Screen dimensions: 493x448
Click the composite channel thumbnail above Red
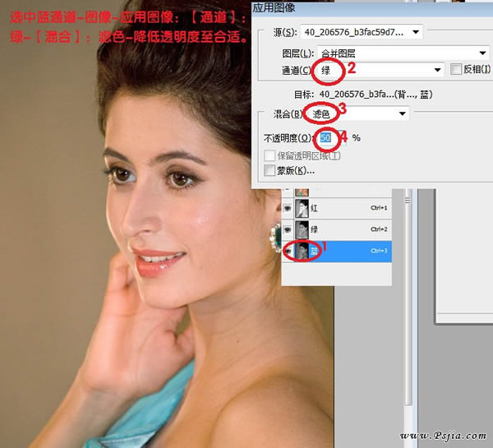302,192
